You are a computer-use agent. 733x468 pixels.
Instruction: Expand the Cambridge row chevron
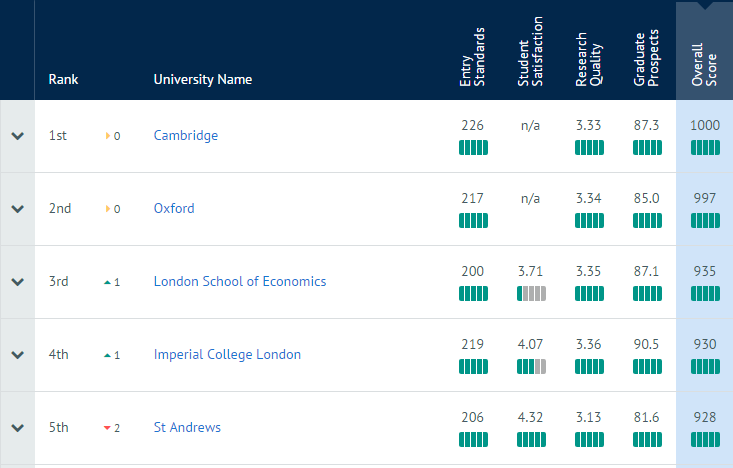pos(18,136)
